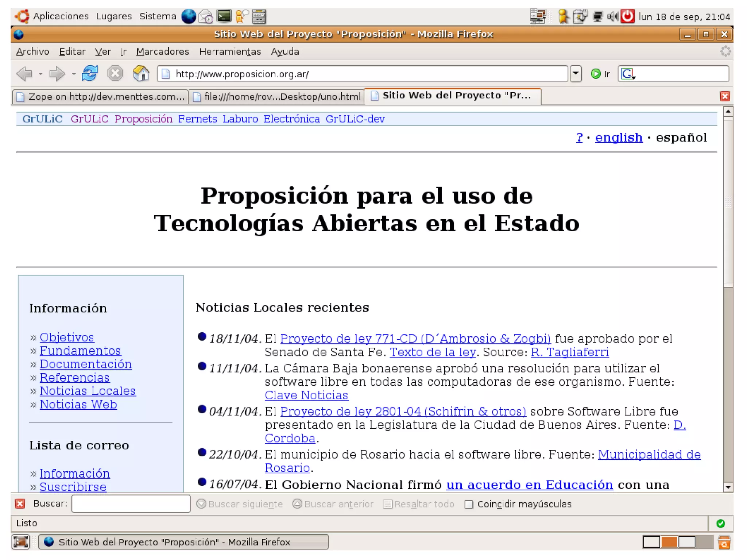Open the Documentación sidebar link
This screenshot has width=747, height=560.
tap(86, 364)
